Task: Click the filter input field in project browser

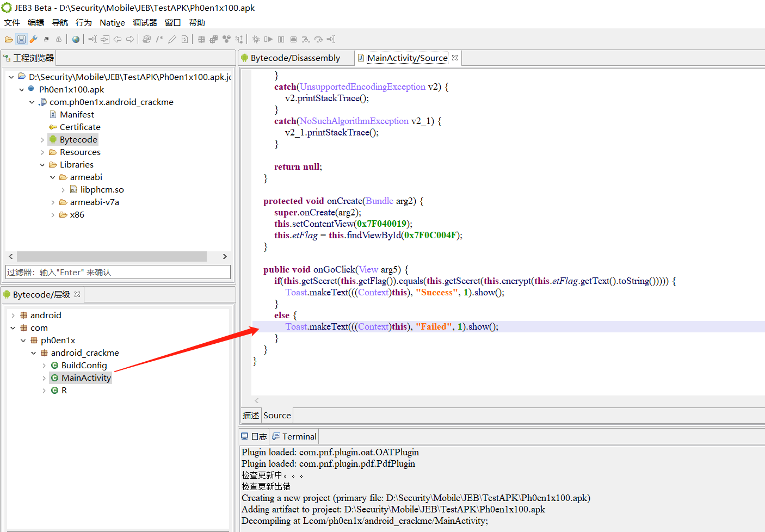Action: (118, 272)
